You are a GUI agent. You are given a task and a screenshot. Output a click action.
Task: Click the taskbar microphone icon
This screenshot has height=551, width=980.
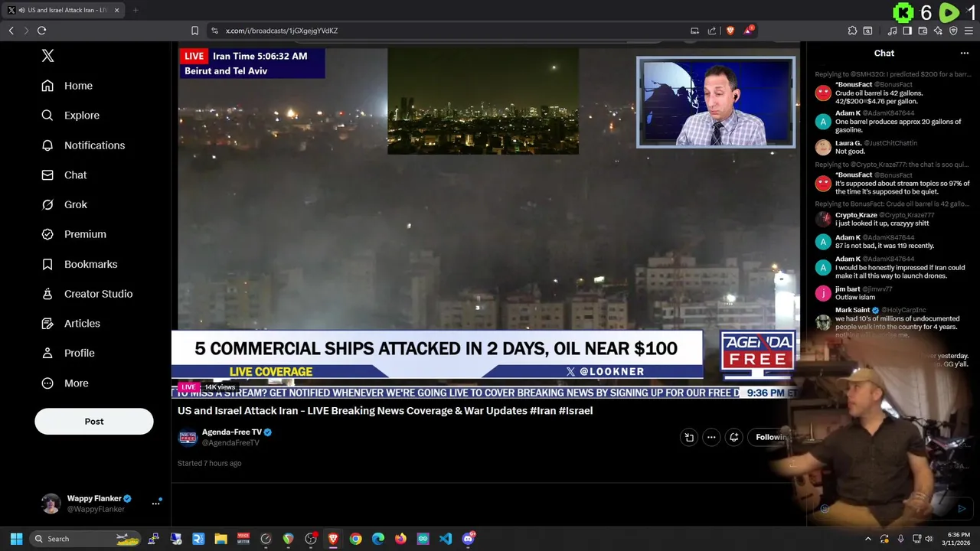(900, 539)
